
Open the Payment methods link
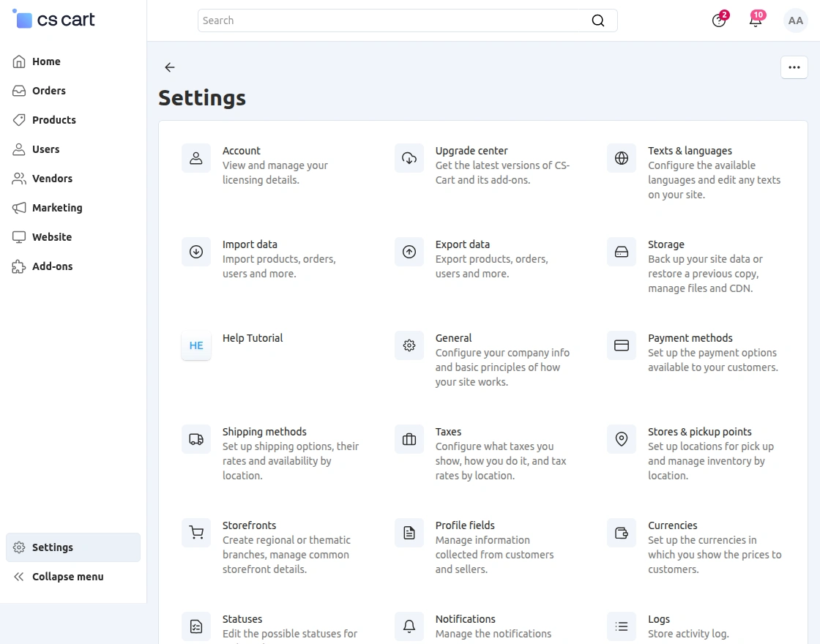[x=690, y=337]
